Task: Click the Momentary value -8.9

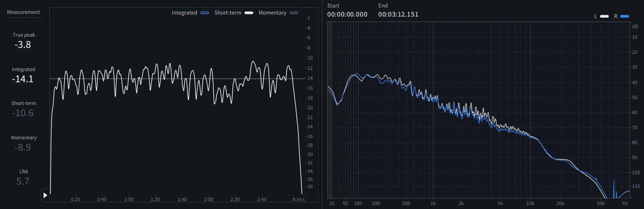Action: coord(23,147)
